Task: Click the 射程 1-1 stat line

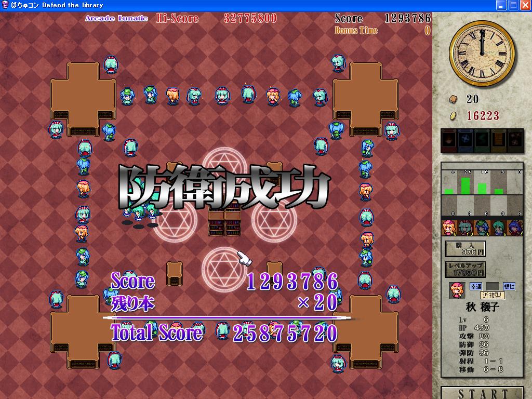Action: (481, 361)
